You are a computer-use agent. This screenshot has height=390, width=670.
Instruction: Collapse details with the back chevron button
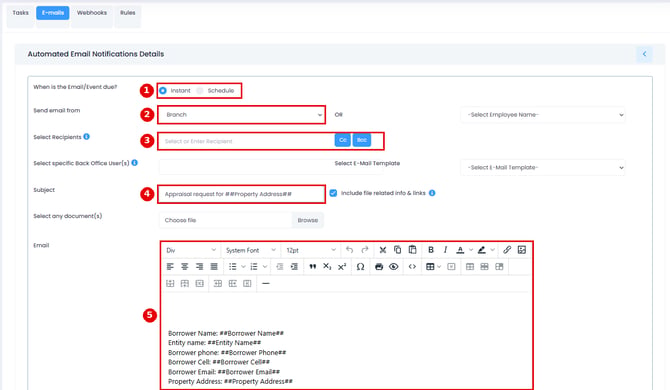pos(644,54)
